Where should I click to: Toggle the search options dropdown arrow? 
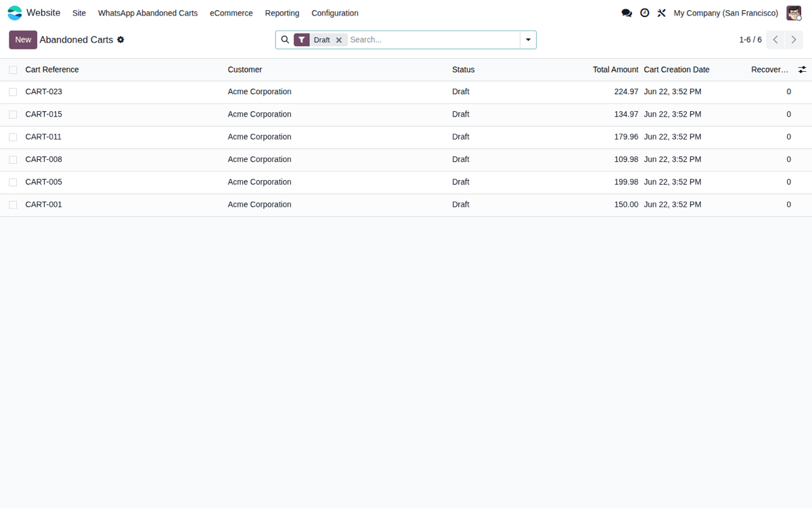(528, 40)
